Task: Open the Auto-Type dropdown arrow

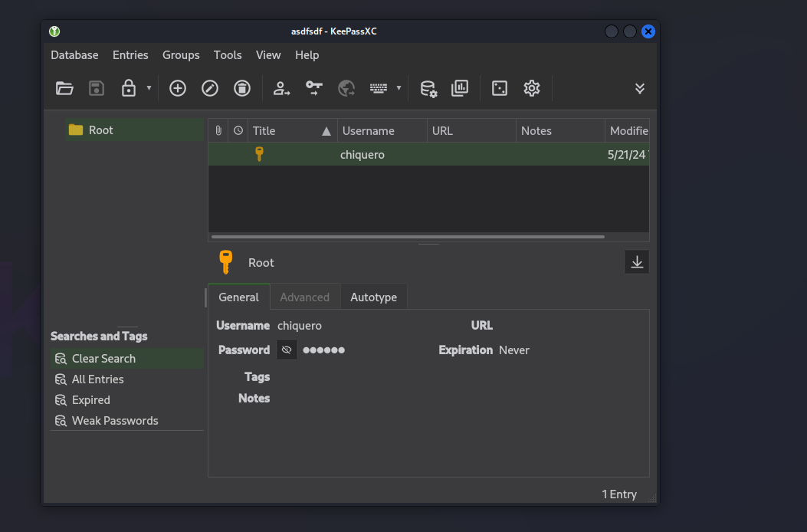Action: click(399, 88)
